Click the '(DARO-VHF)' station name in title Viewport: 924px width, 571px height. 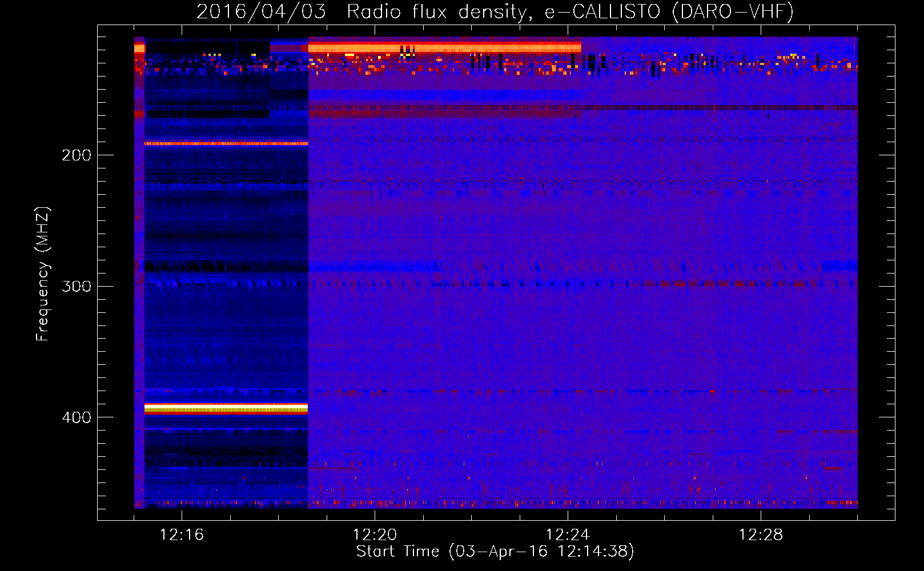733,11
